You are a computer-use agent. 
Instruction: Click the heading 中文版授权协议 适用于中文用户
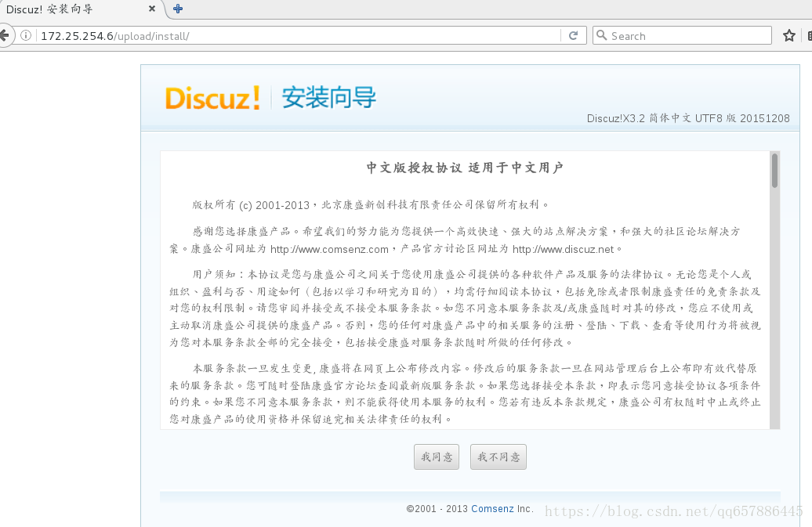pyautogui.click(x=465, y=168)
